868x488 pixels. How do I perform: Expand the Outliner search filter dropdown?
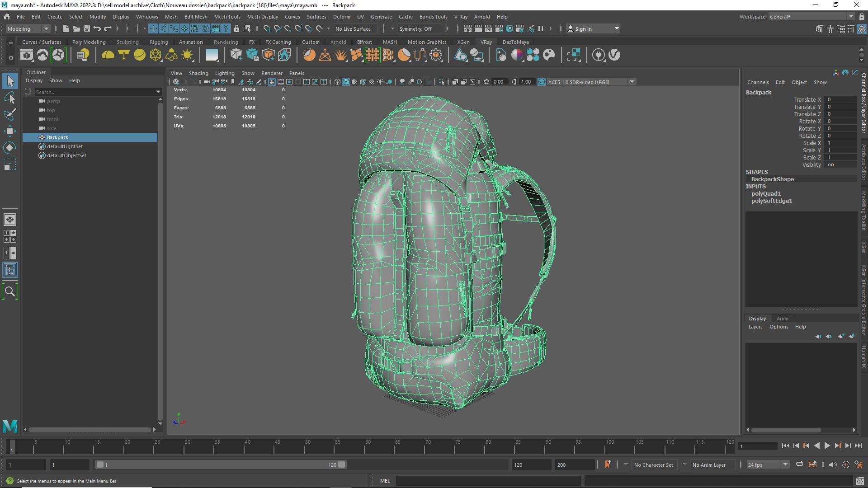pyautogui.click(x=158, y=92)
